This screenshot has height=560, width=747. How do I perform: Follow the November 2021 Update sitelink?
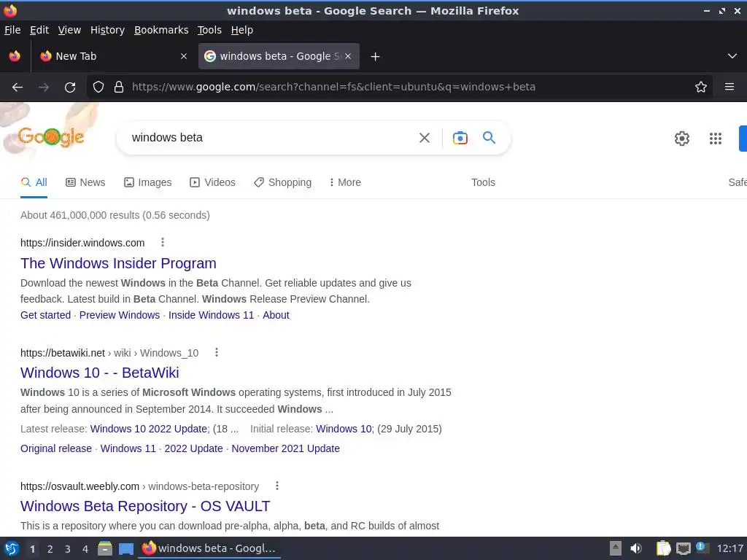point(285,448)
